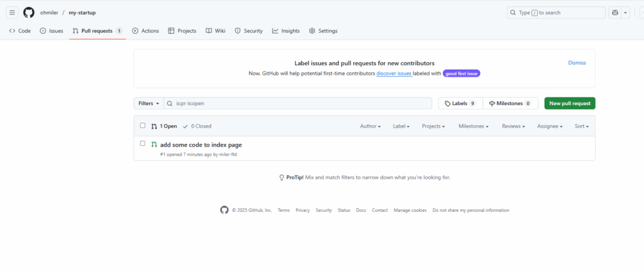Dismiss the new contributors banner

[577, 63]
